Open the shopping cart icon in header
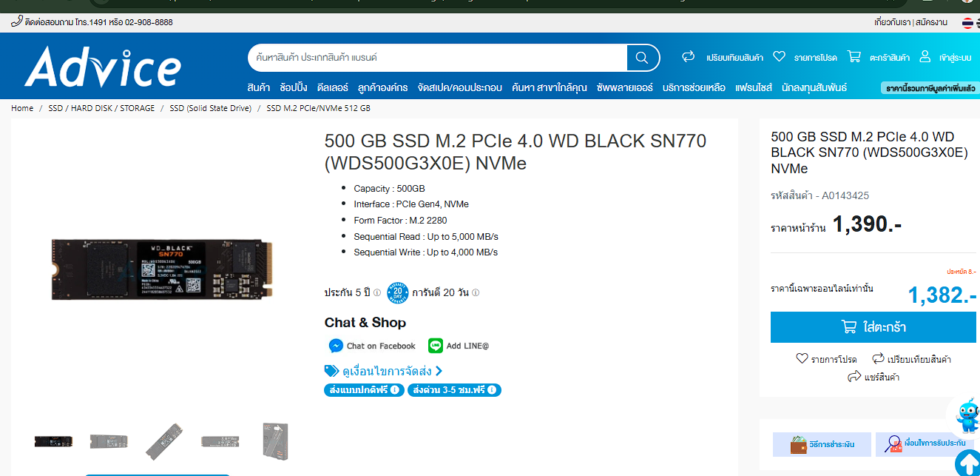 coord(854,56)
